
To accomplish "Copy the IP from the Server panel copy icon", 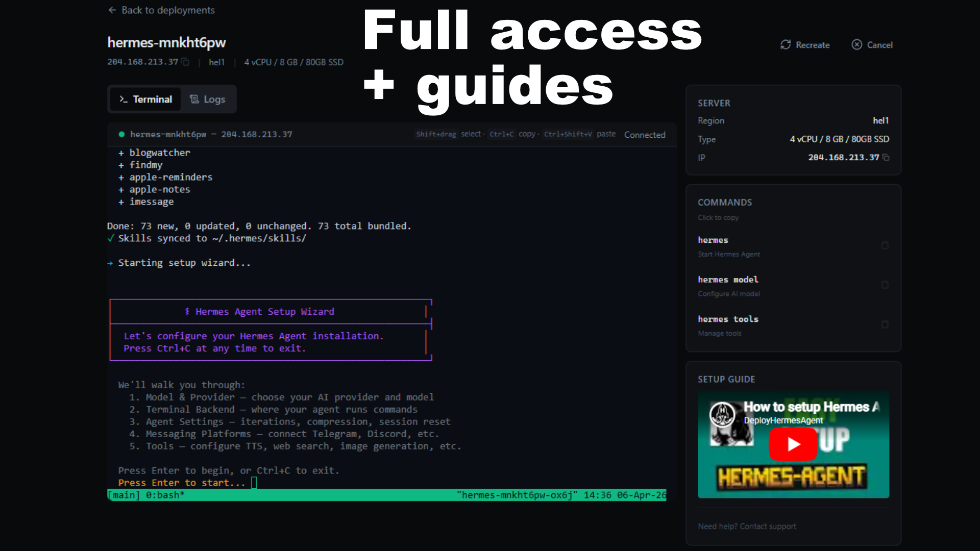I will [887, 158].
